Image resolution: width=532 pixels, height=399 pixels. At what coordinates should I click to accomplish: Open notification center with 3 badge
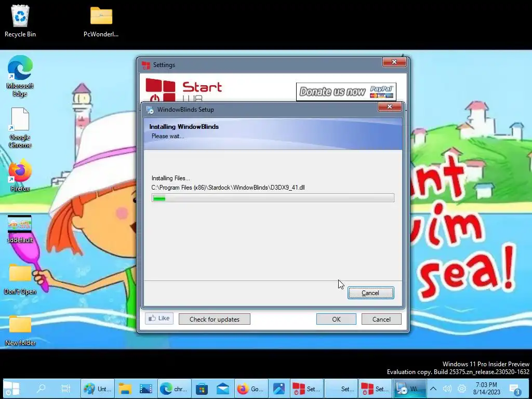515,389
